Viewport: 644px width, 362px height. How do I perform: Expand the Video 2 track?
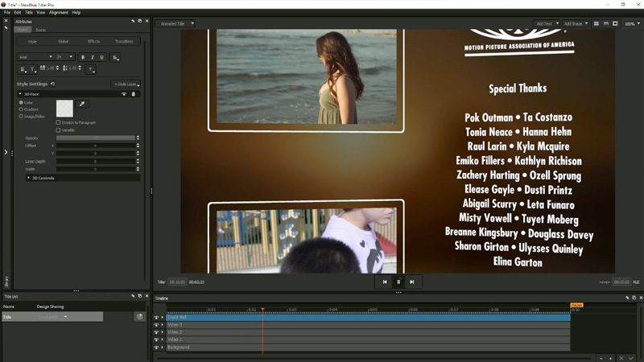tap(163, 332)
